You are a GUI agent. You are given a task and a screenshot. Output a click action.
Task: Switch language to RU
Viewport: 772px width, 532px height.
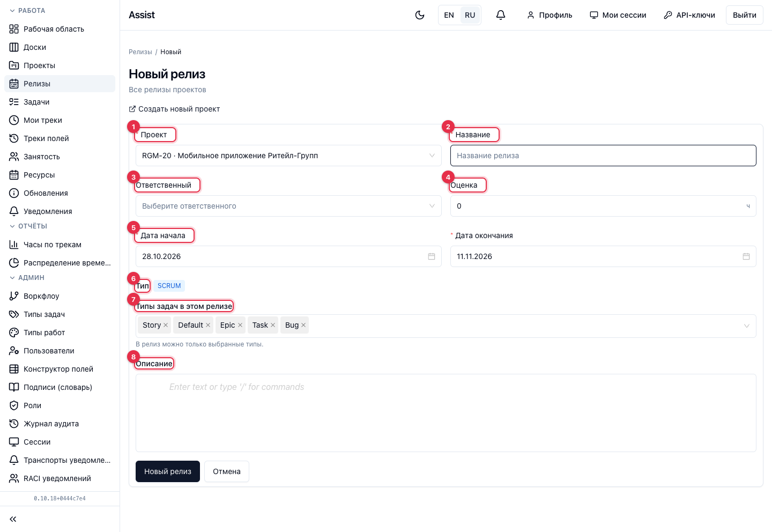(x=470, y=15)
